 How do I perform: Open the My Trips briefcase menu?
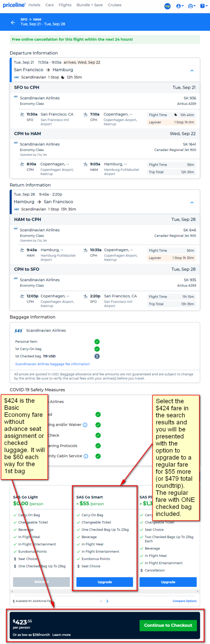pos(192,6)
